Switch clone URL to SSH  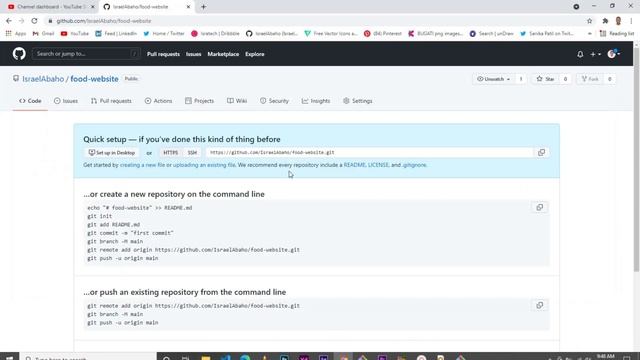pyautogui.click(x=192, y=153)
